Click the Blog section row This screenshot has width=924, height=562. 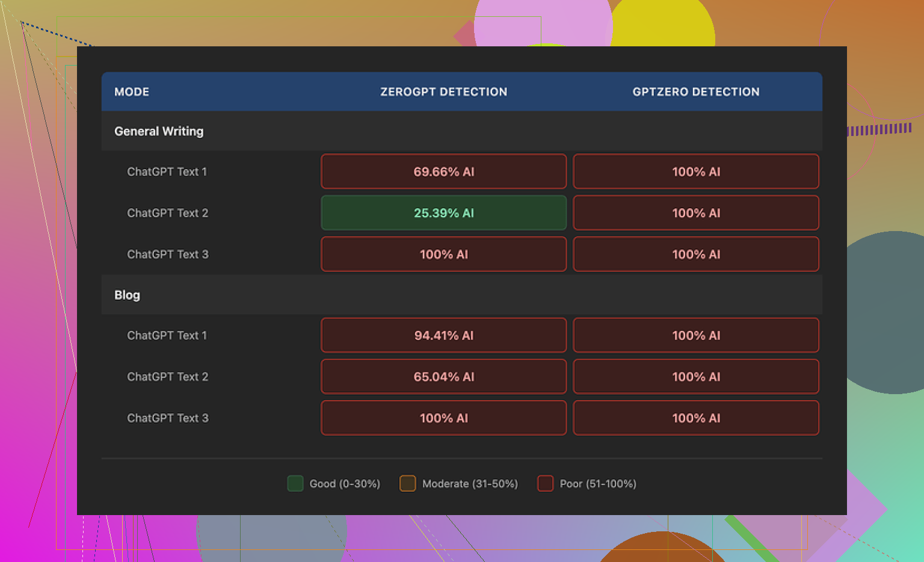point(127,295)
